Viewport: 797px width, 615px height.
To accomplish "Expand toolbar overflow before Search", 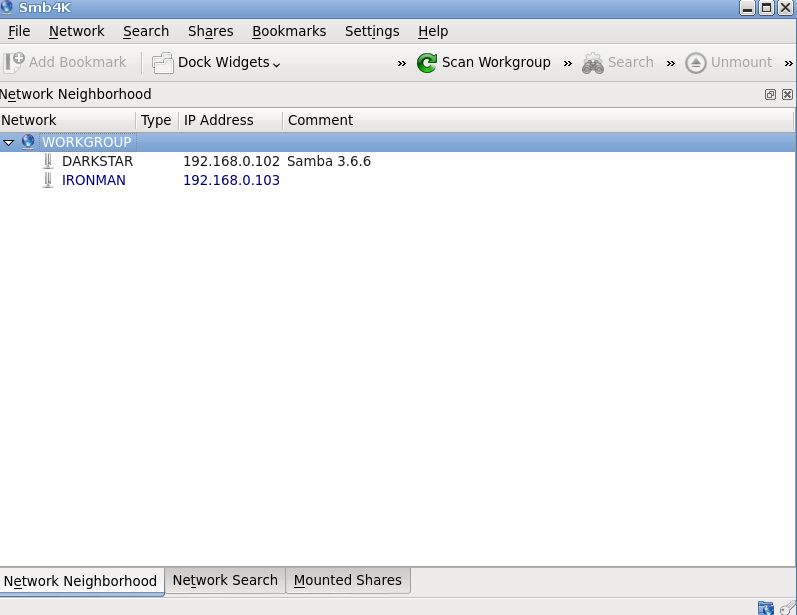I will (x=567, y=64).
